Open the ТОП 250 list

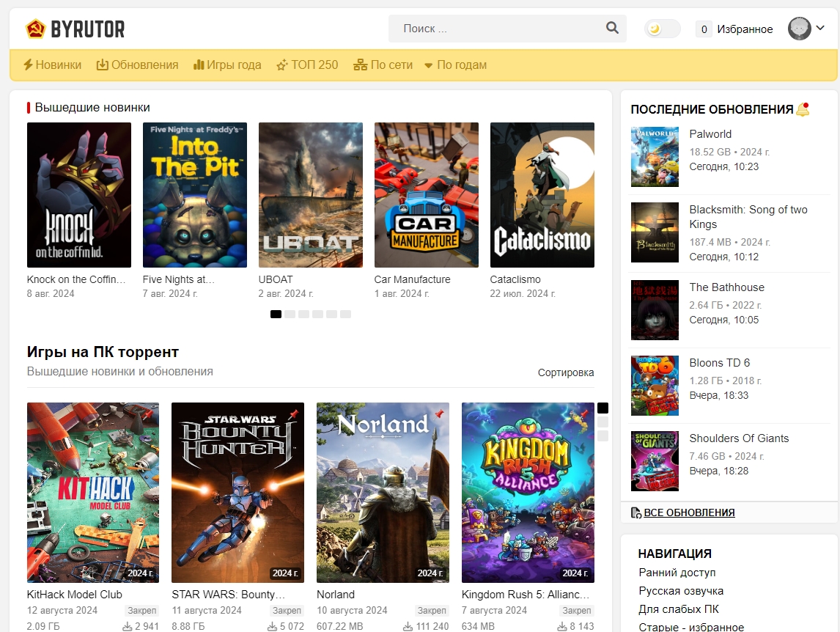tap(307, 65)
